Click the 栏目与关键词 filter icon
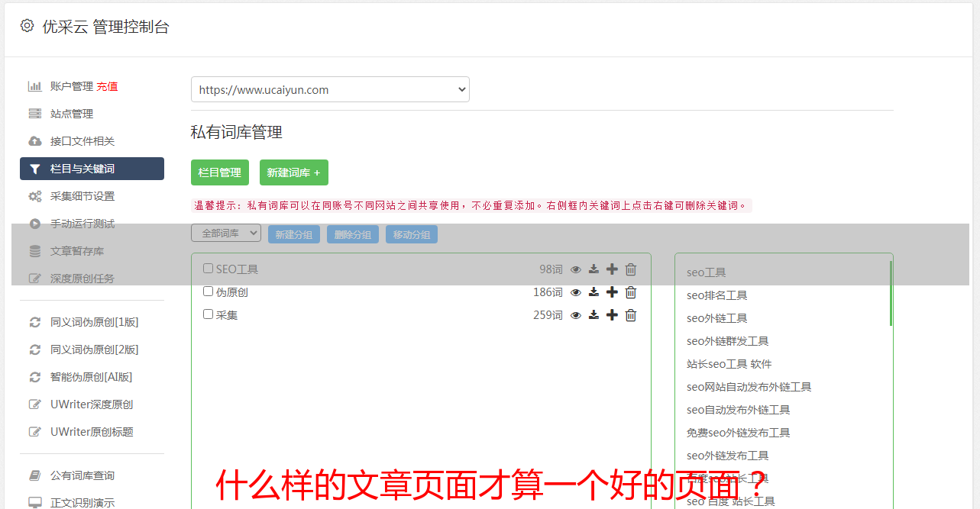The width and height of the screenshot is (980, 509). pyautogui.click(x=34, y=169)
